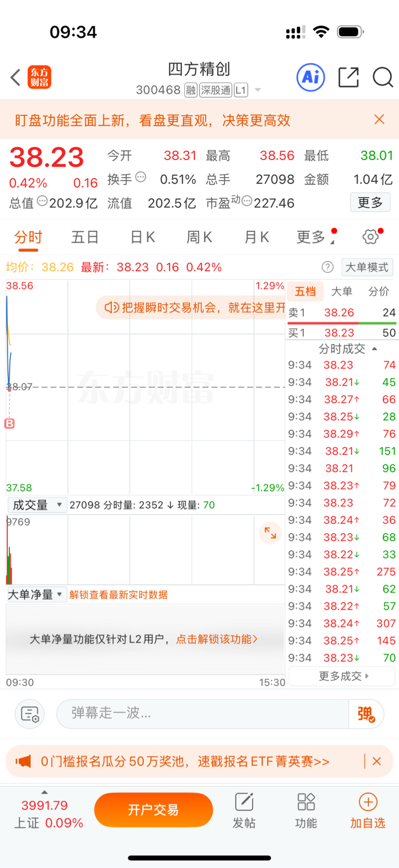
Task: Open the 东方财富 logo icon
Action: click(x=39, y=77)
